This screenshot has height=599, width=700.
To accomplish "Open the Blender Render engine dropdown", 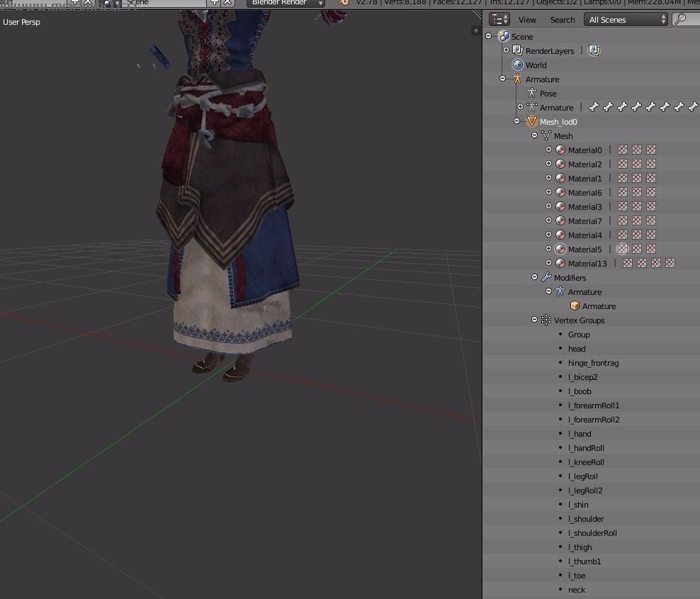I will [286, 3].
